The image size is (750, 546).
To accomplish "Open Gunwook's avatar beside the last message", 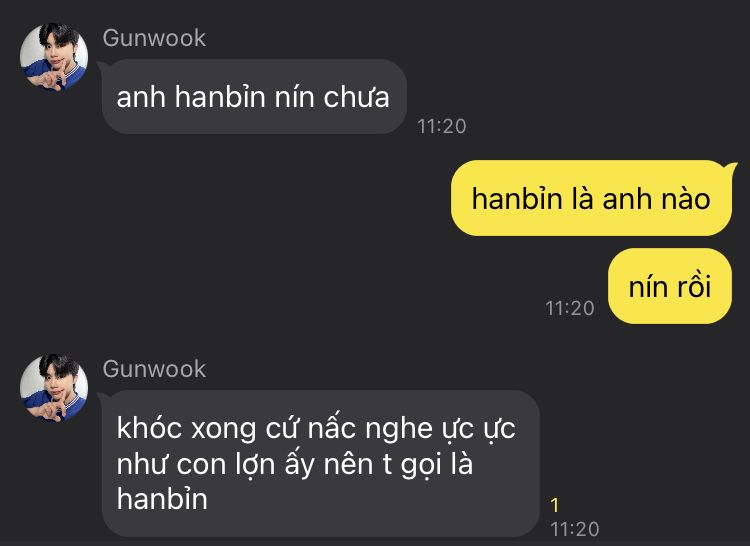I will [54, 388].
